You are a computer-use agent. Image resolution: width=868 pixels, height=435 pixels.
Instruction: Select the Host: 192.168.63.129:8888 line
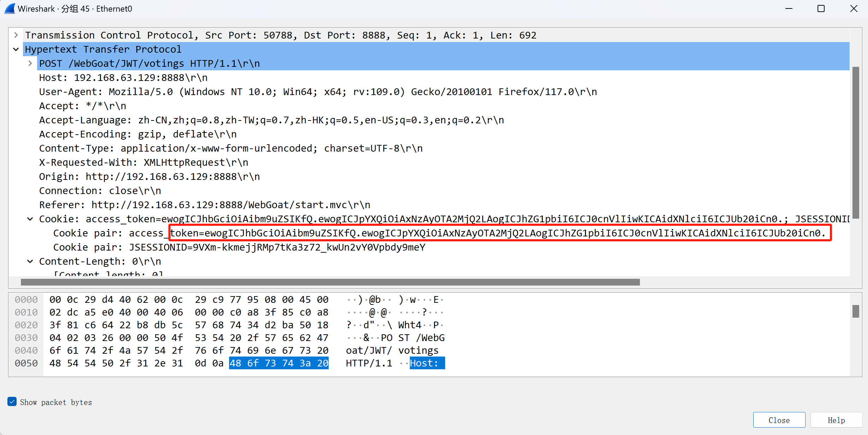[123, 77]
